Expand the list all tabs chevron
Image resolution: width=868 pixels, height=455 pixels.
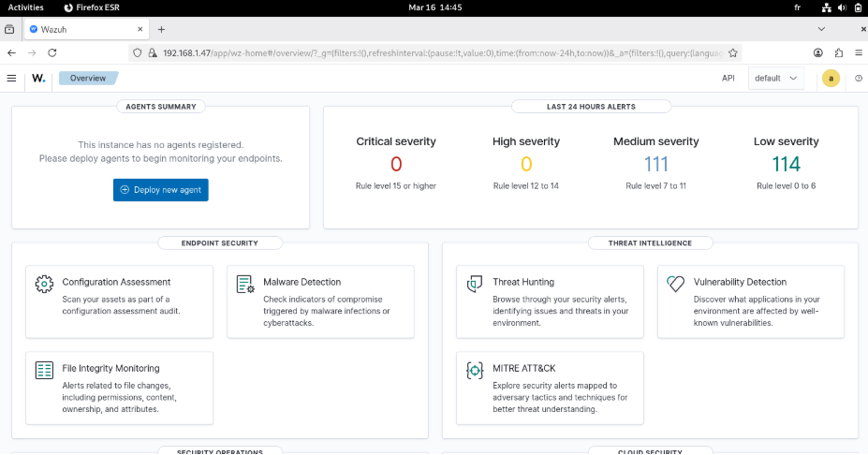pos(821,29)
